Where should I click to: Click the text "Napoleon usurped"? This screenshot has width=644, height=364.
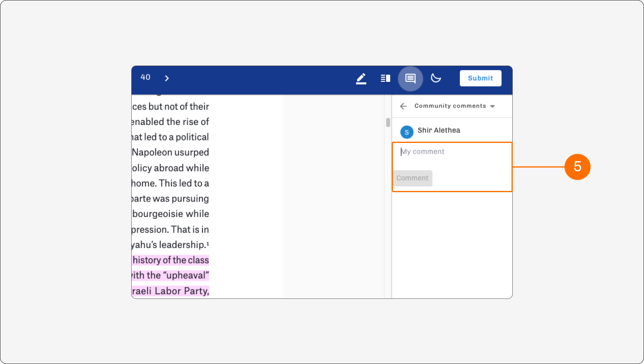(x=170, y=152)
